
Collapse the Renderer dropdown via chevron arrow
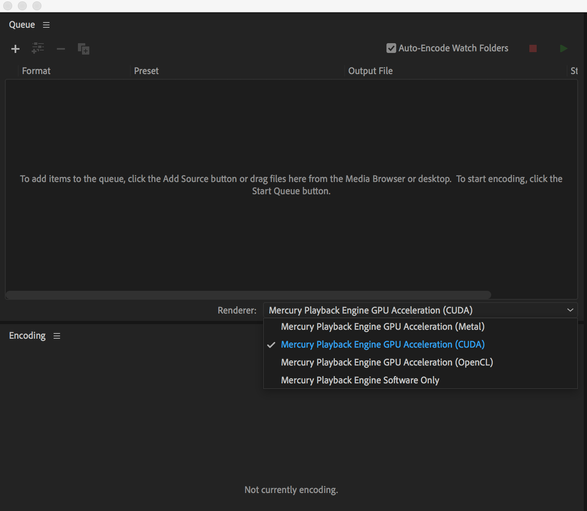[x=570, y=310]
